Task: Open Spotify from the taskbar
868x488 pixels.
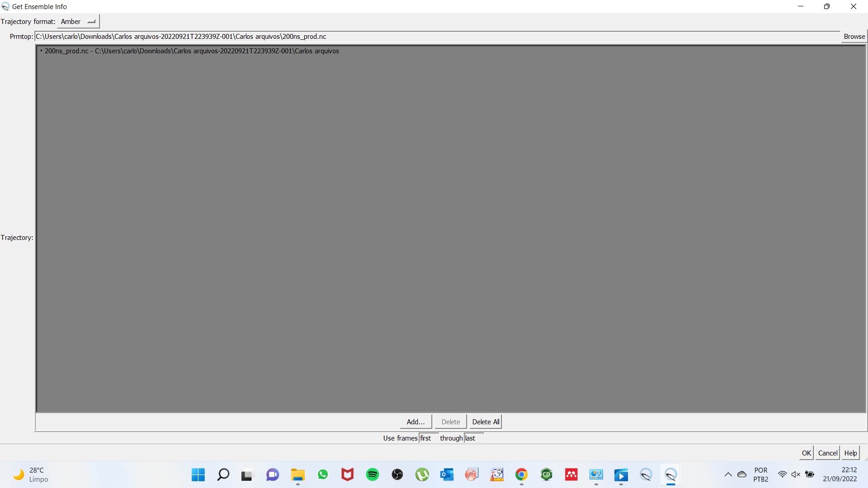Action: point(373,474)
